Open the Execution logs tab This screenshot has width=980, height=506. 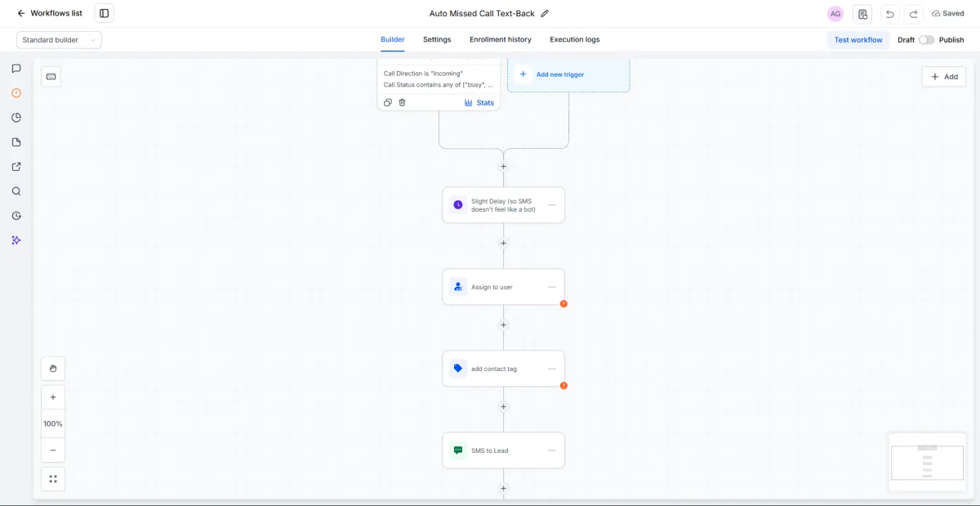(574, 39)
